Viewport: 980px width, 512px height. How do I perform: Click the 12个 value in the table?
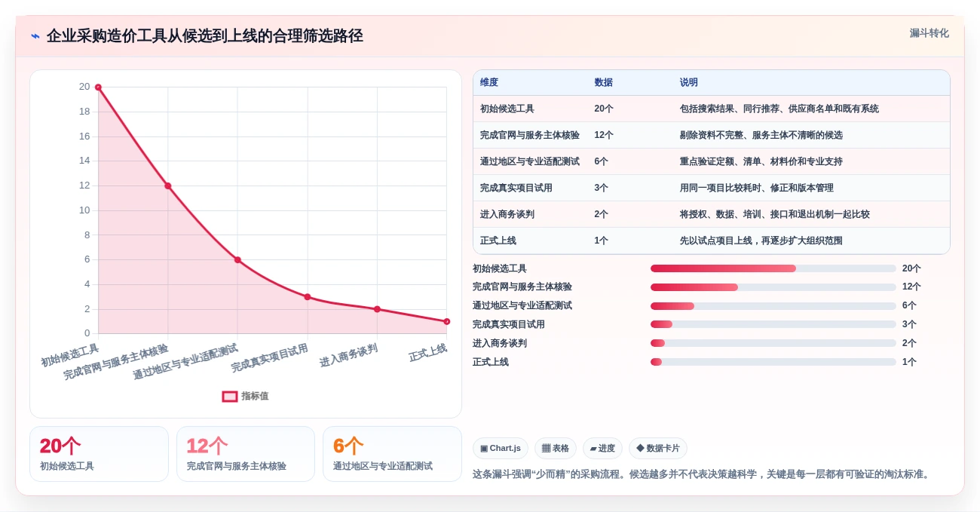604,135
